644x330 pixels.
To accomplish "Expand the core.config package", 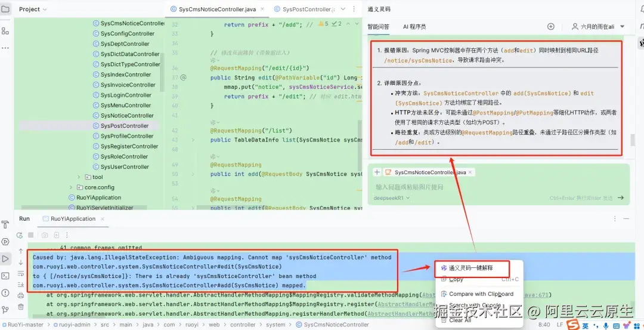I will [72, 187].
